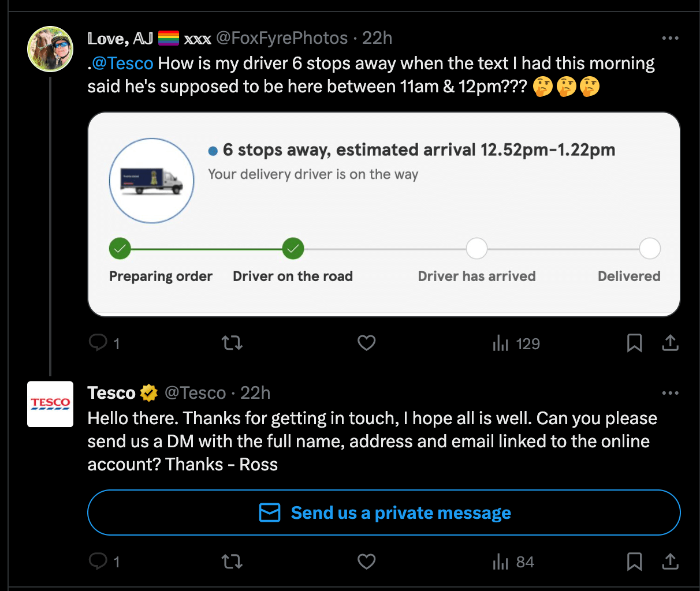Open share options on Tesco's reply
700x591 pixels.
click(670, 561)
